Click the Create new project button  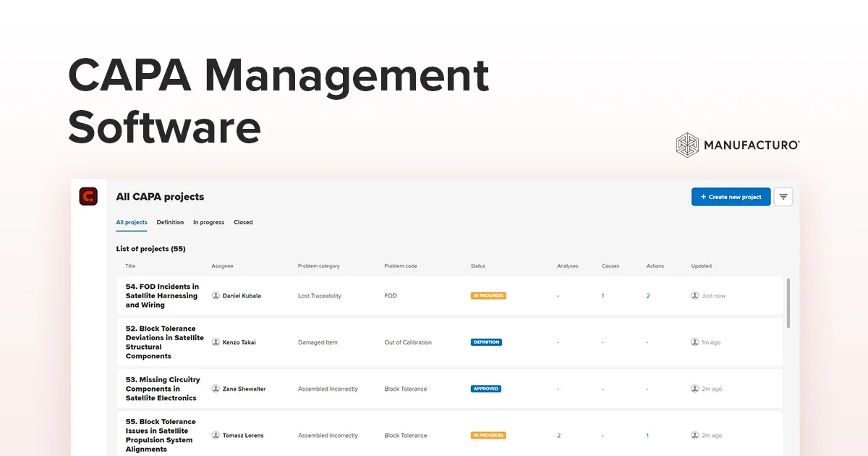(x=731, y=196)
